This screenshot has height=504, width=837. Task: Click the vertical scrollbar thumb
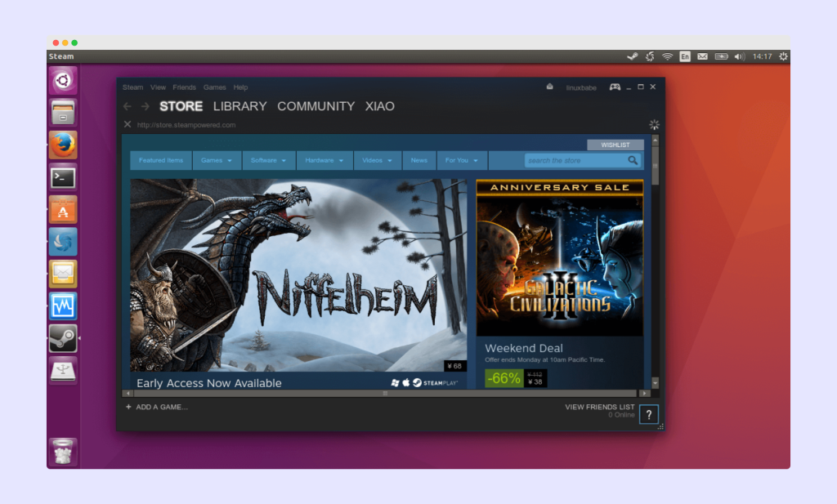[655, 165]
